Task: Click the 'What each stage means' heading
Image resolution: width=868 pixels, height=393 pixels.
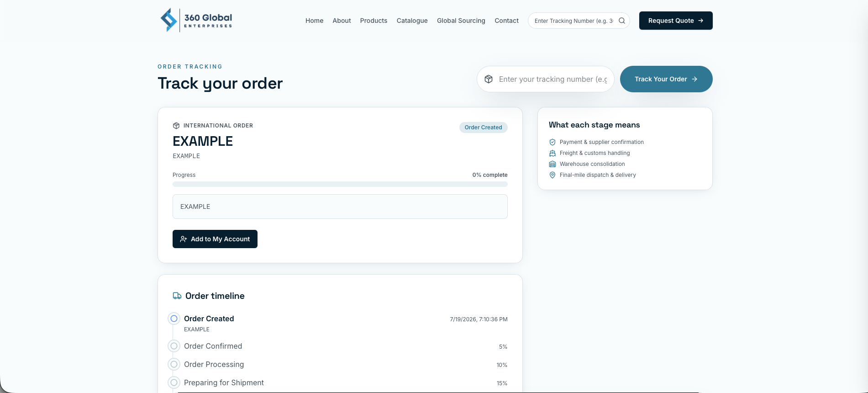Action: [x=594, y=125]
